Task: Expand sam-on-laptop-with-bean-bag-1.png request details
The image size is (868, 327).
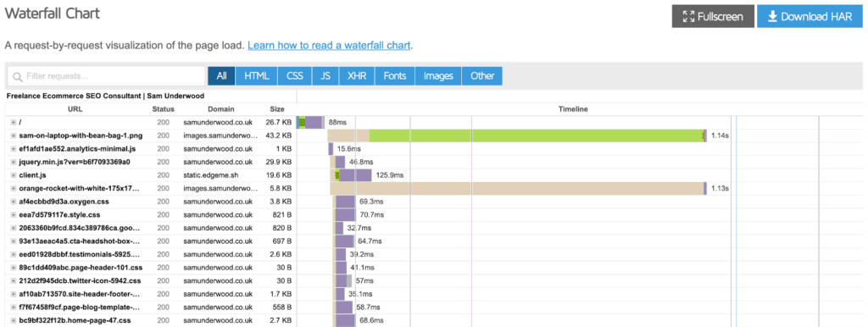Action: coord(14,135)
